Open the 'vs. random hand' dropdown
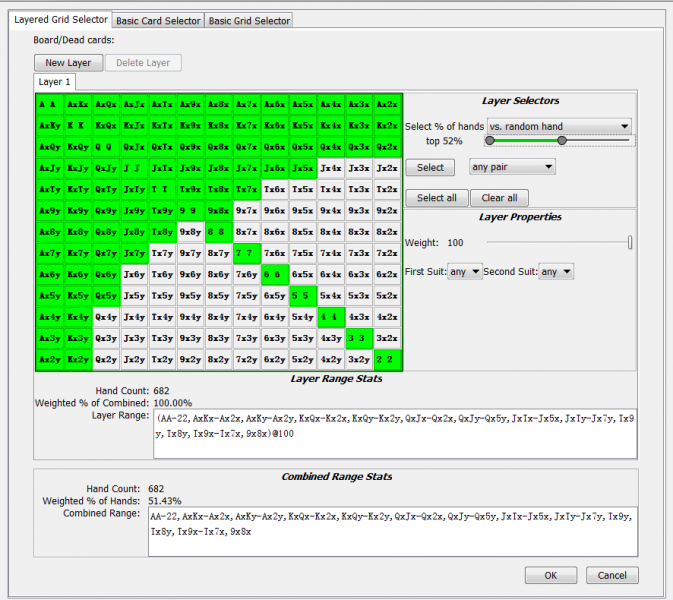The width and height of the screenshot is (673, 600). [x=558, y=127]
